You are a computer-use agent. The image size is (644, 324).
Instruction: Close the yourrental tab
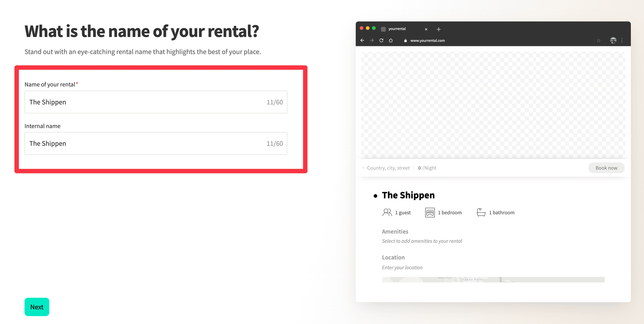click(426, 29)
